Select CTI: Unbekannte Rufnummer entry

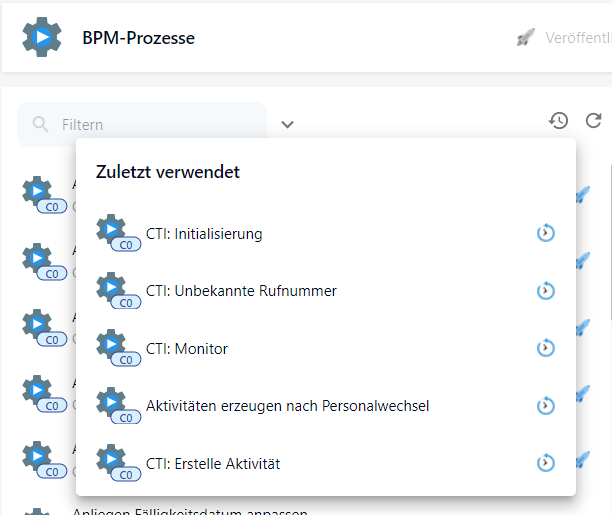[x=241, y=291]
